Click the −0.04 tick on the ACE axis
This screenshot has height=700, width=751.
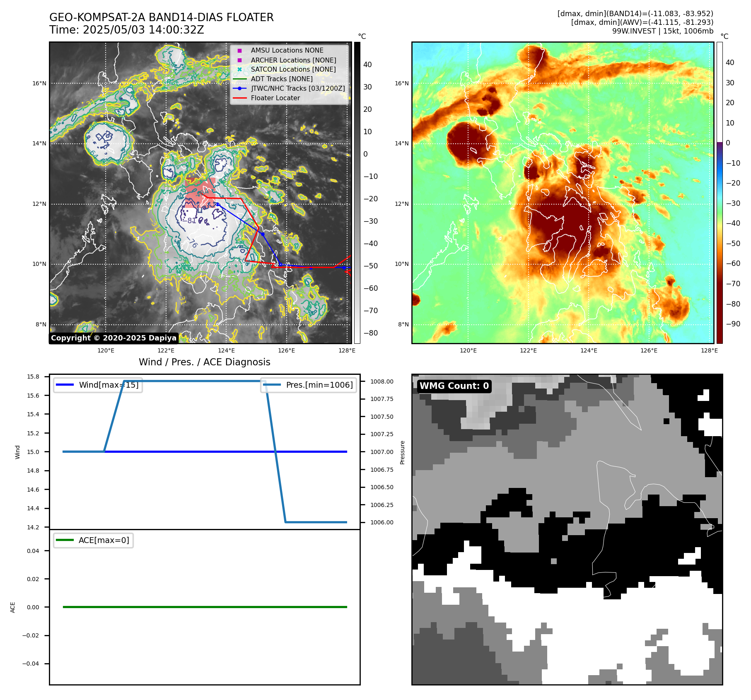(31, 664)
